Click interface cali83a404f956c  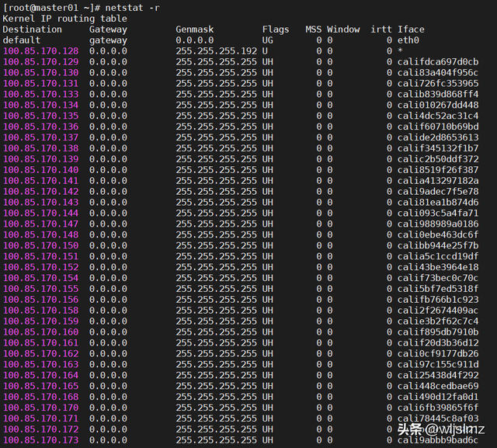point(438,72)
